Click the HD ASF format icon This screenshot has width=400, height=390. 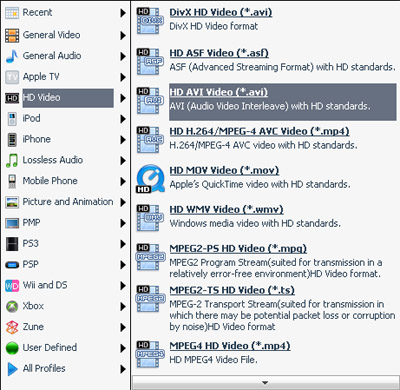150,61
